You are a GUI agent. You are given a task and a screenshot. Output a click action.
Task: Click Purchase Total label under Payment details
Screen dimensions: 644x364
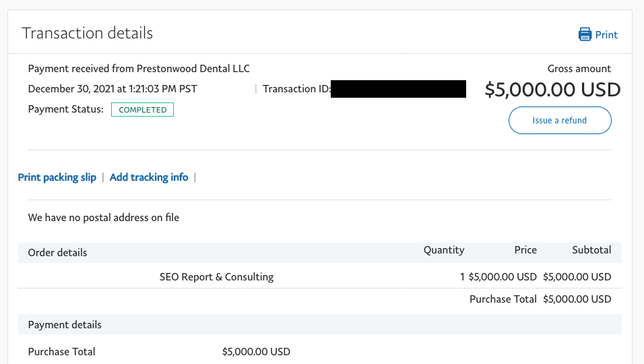[61, 352]
